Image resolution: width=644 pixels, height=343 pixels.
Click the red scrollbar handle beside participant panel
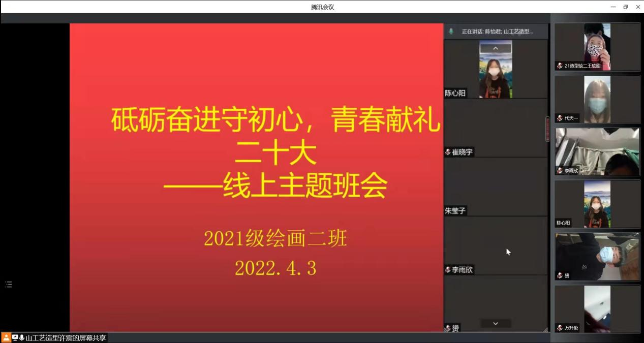click(x=547, y=129)
